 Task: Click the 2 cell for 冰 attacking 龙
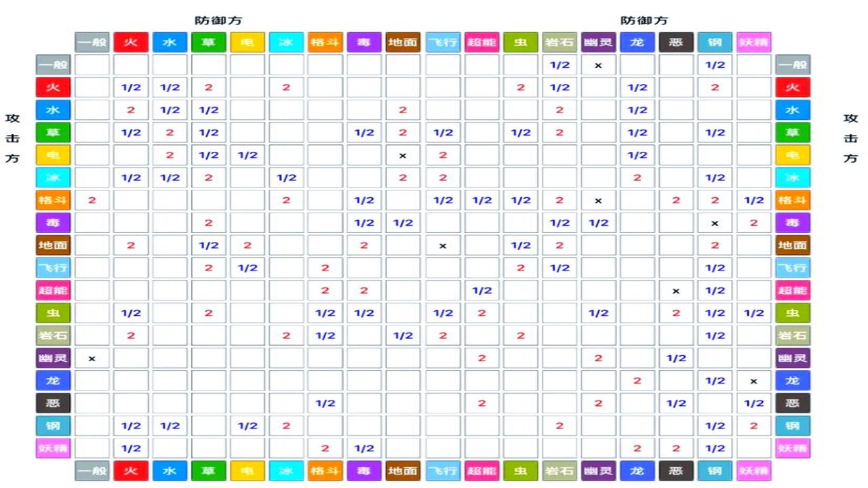637,178
